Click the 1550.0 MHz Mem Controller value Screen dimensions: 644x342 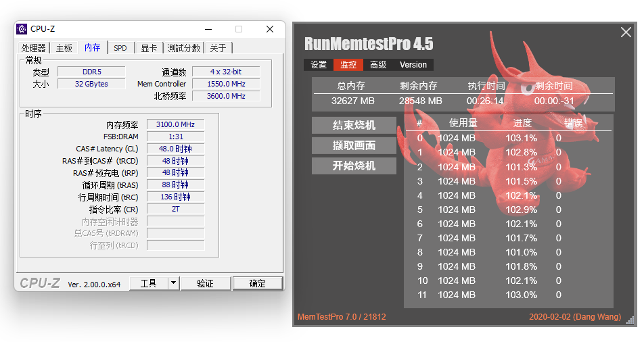tap(226, 84)
